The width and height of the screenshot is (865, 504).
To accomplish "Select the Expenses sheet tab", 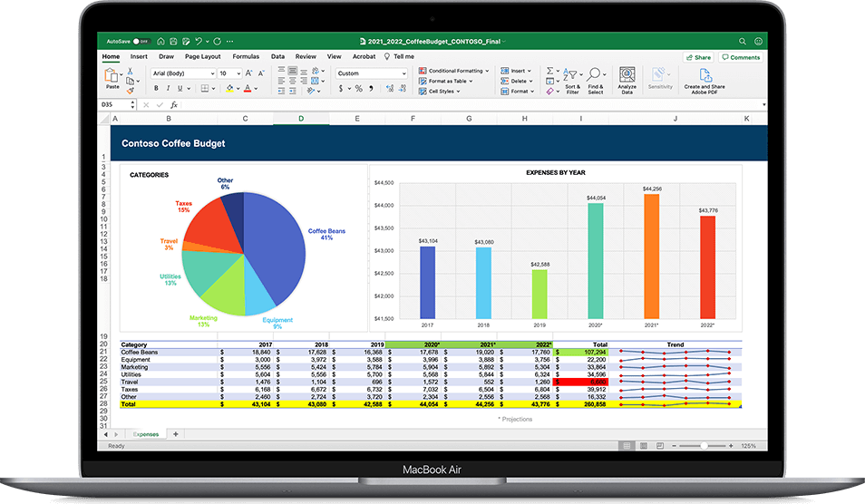I will [x=146, y=434].
